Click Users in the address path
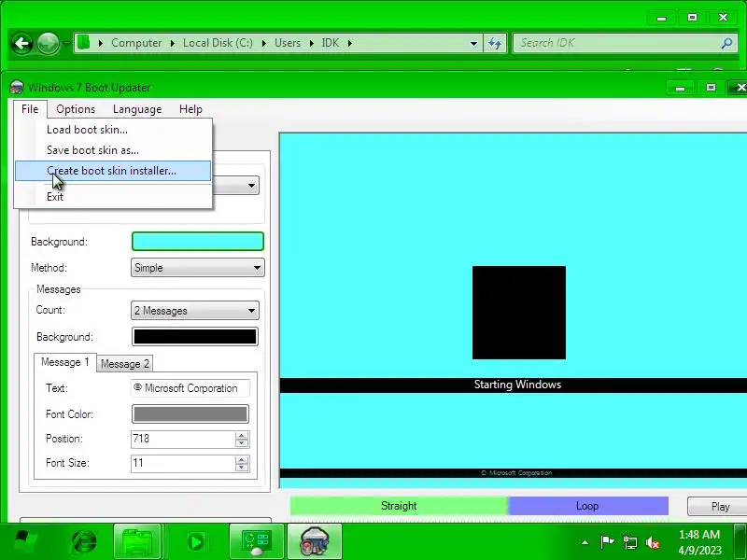The height and width of the screenshot is (560, 747). pos(288,43)
